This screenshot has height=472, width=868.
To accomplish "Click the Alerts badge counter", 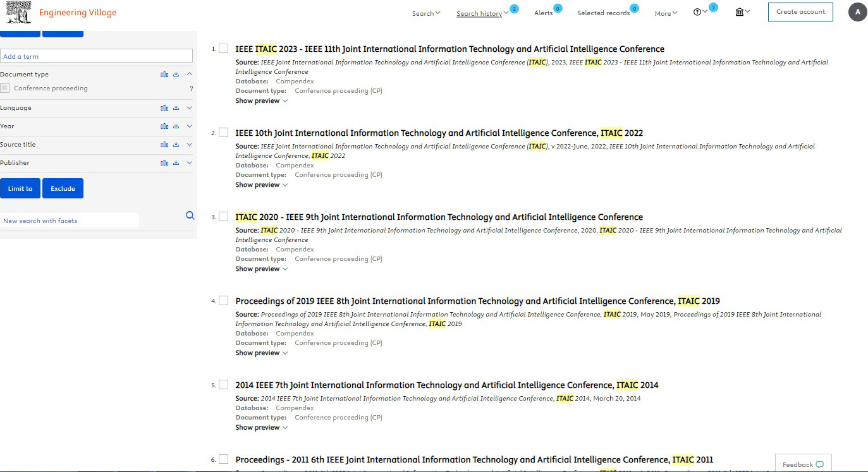I will (x=558, y=9).
